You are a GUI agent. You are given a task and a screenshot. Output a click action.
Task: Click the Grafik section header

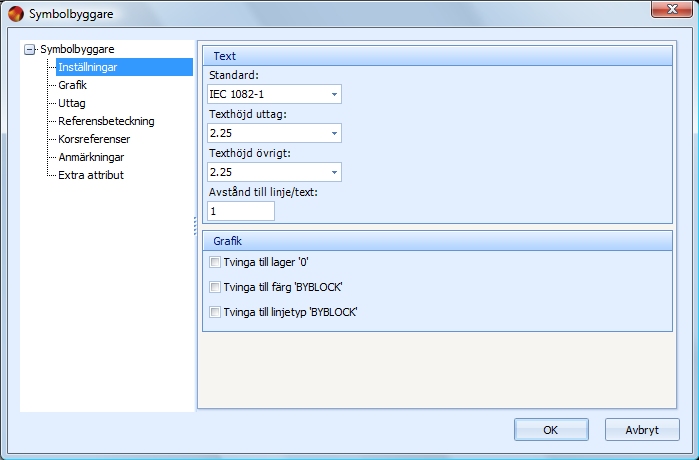[437, 241]
